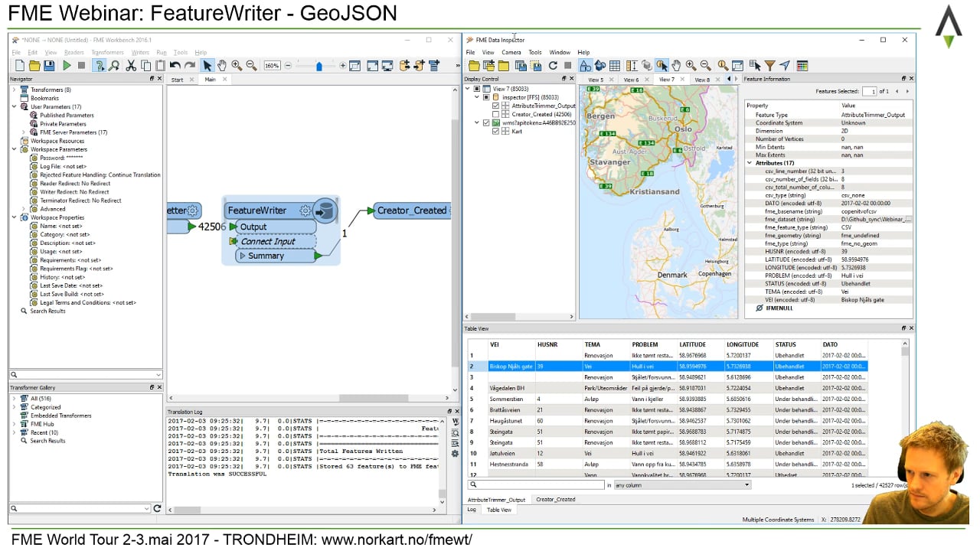Expand FME Server Parameters (17)
Screen dimensions: 980x551
pyautogui.click(x=23, y=132)
